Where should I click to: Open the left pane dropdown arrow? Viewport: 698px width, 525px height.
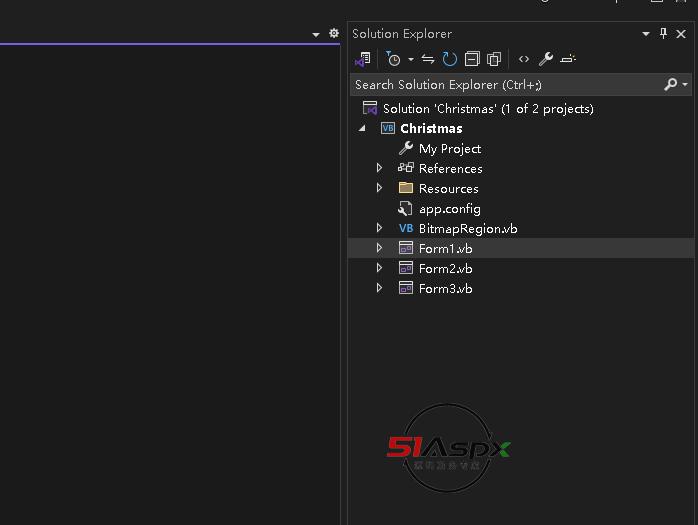click(316, 34)
